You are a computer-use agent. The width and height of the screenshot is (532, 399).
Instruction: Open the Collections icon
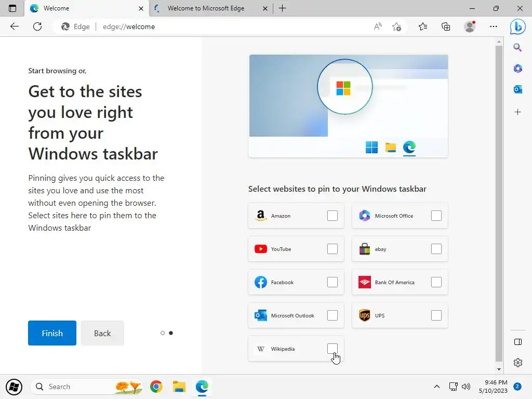click(x=446, y=26)
